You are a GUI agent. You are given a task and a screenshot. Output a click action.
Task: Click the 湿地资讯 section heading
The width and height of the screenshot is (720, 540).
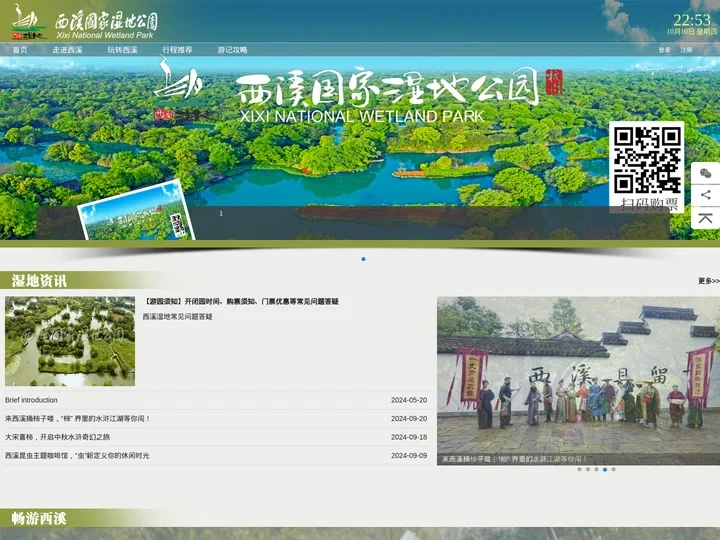[x=39, y=281]
